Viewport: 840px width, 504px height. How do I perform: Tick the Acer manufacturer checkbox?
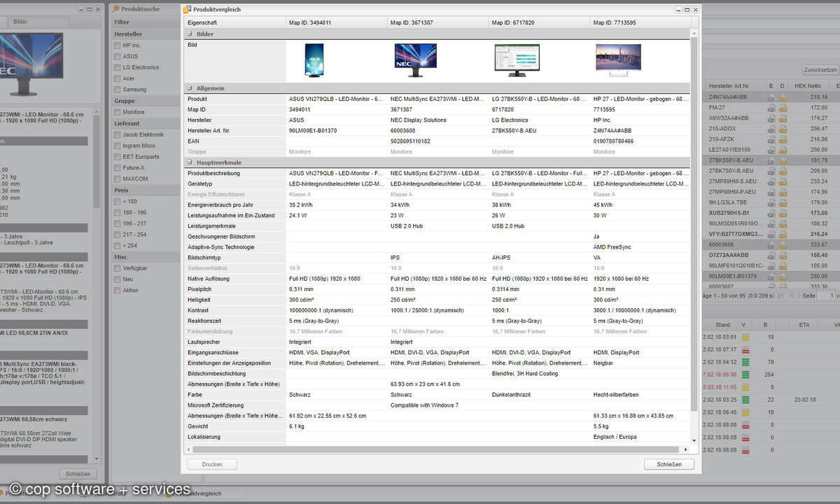(118, 79)
